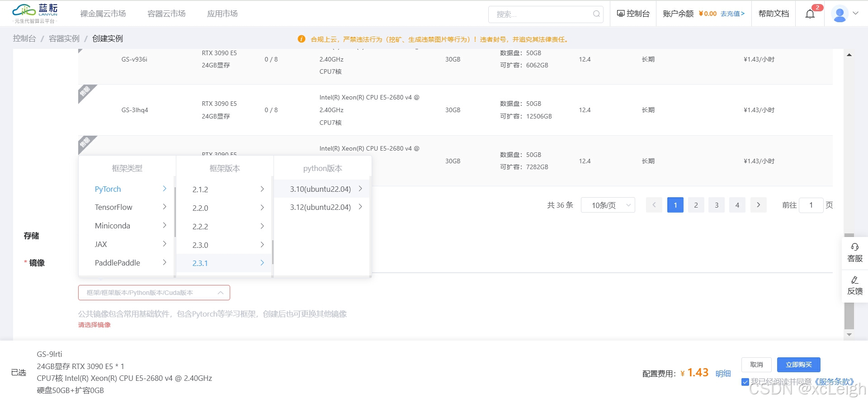Expand the PyTorch row arrow
The height and width of the screenshot is (403, 868).
[x=165, y=189]
